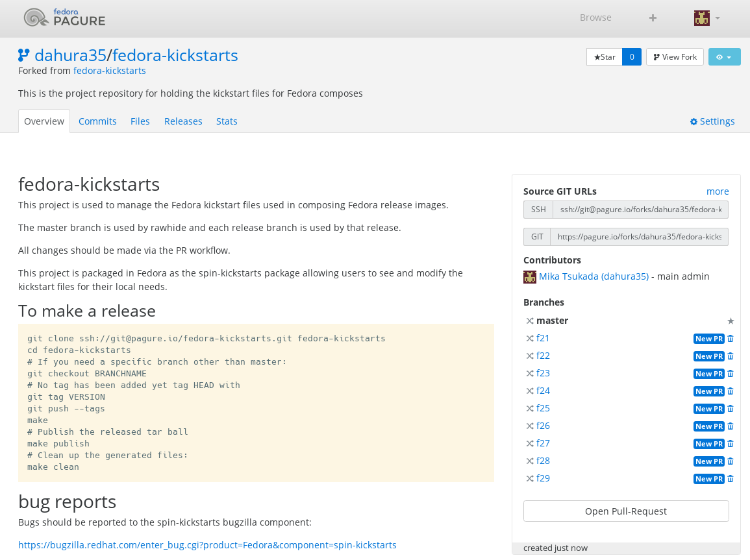Click the trash icon for branch f25
750x560 pixels.
click(x=731, y=409)
